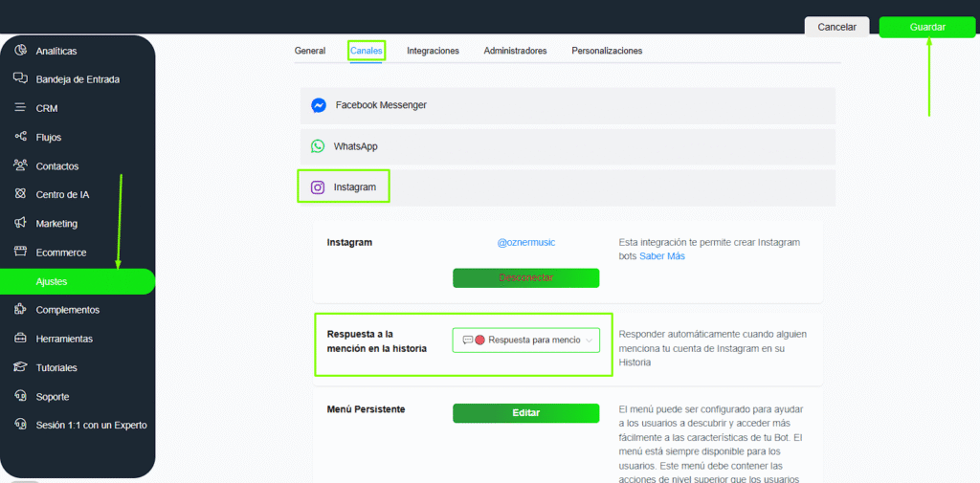Click the Guardar button
This screenshot has height=483, width=980.
(926, 27)
